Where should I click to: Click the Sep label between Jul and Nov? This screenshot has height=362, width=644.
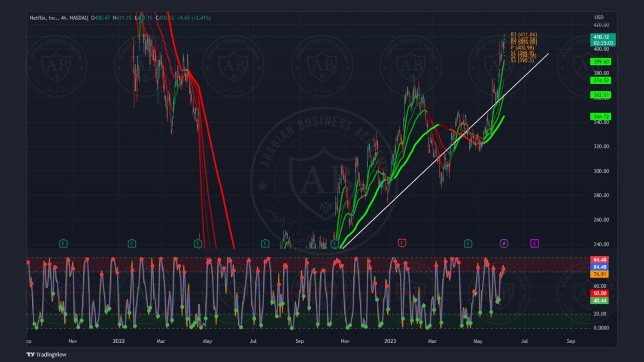point(300,341)
